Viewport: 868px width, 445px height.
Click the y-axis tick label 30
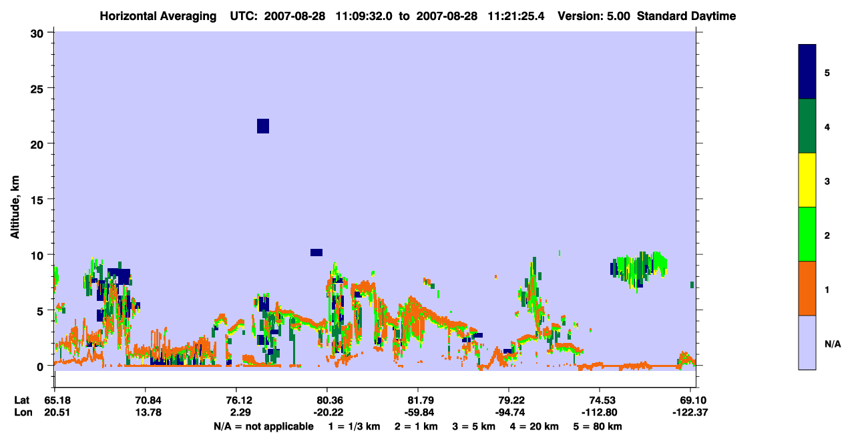39,33
